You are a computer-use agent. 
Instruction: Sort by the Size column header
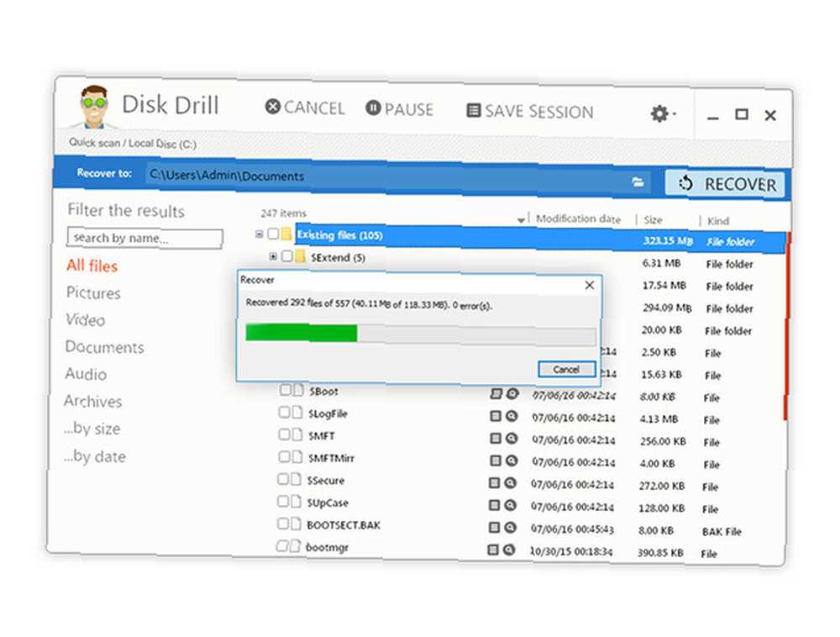(653, 219)
